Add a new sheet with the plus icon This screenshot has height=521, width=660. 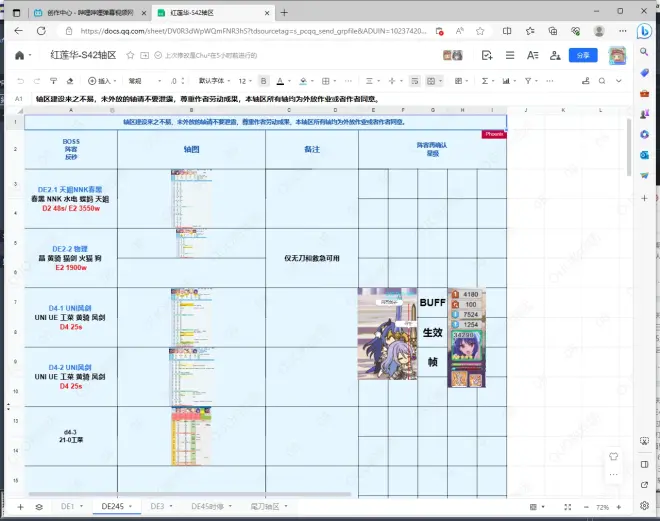[x=21, y=507]
